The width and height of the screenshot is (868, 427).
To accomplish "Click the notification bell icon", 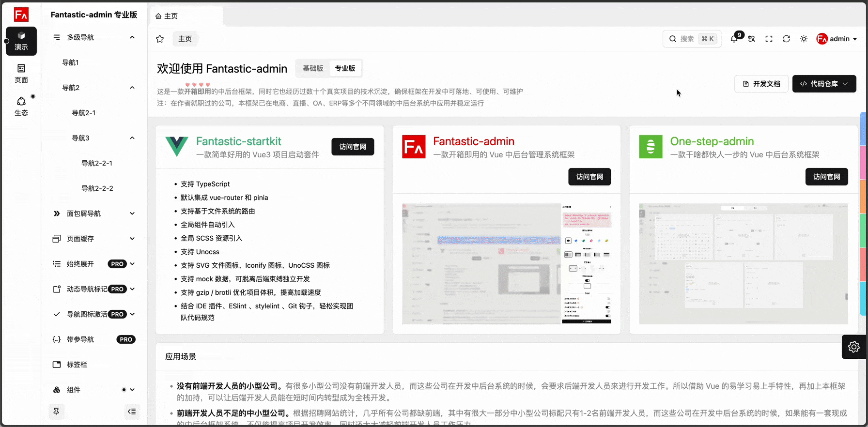I will pos(734,39).
